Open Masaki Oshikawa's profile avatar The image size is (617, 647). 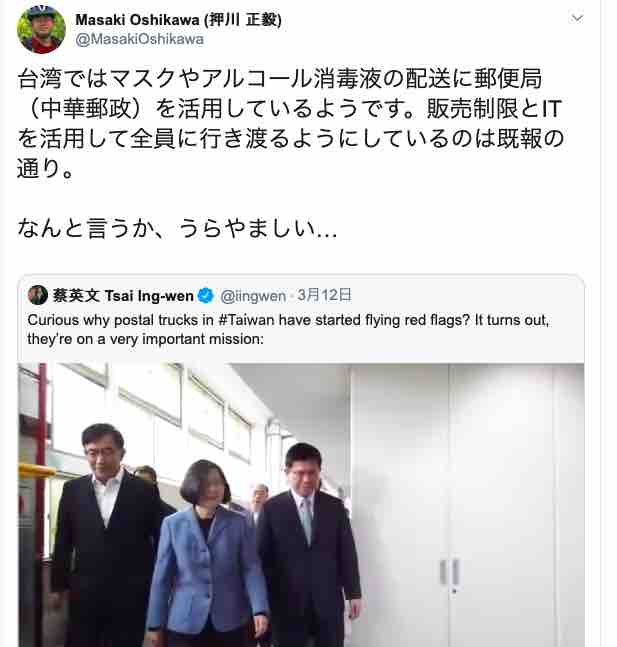click(41, 29)
